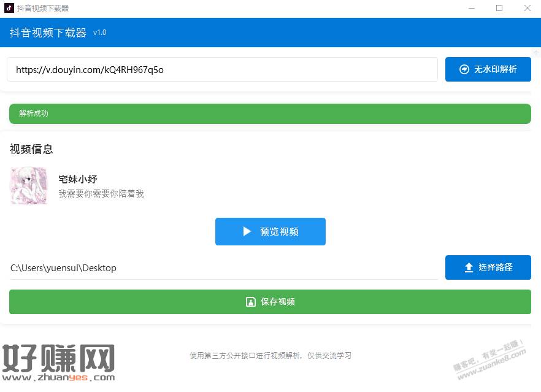Viewport: 541px width, 392px height.
Task: Click the author name 宅妹小妤
Action: click(78, 179)
